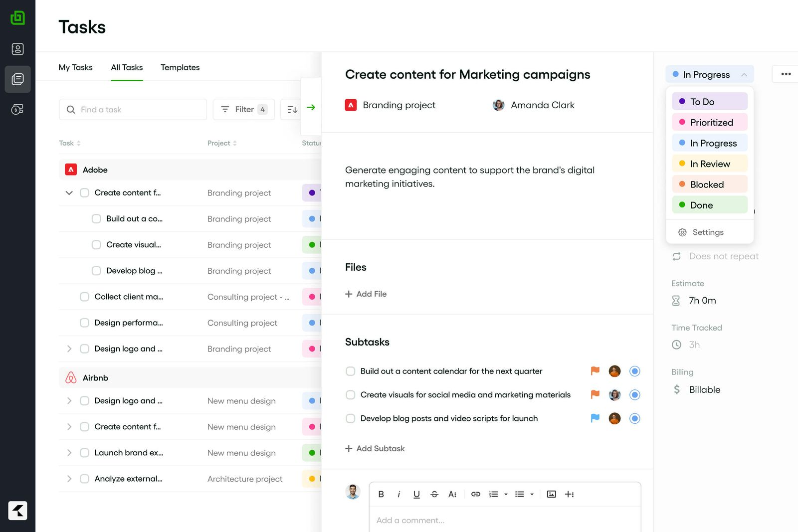Switch to the My Tasks tab
This screenshot has height=532, width=798.
click(x=75, y=67)
